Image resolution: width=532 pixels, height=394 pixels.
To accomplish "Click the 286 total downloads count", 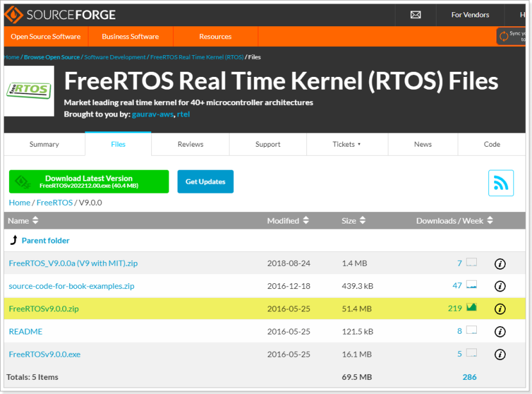I will (470, 377).
